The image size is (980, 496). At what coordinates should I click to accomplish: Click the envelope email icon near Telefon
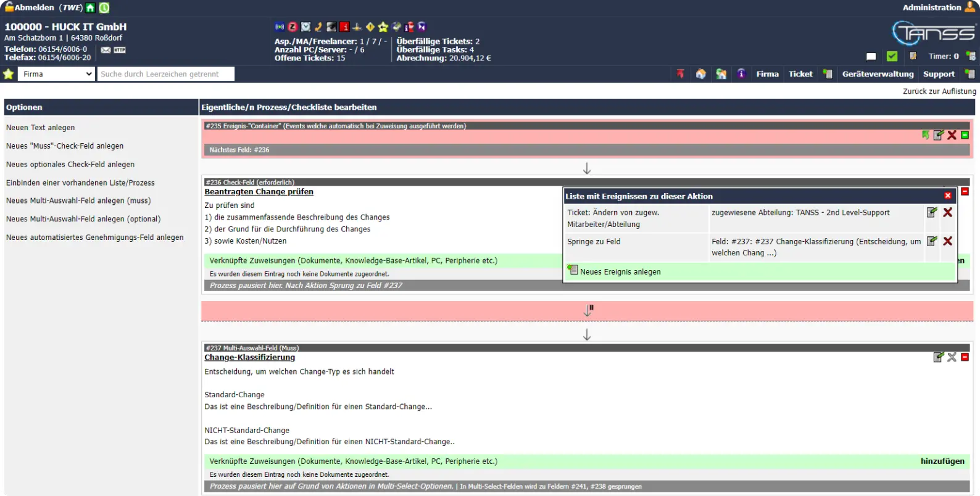click(106, 50)
